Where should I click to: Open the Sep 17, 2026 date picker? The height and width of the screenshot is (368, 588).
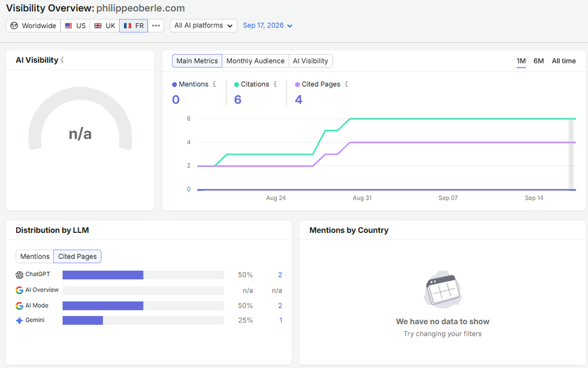coord(268,25)
